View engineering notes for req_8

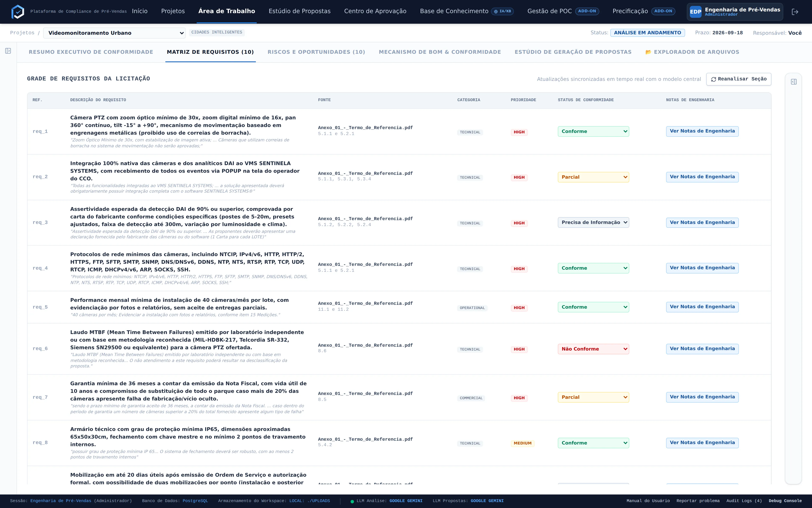702,442
